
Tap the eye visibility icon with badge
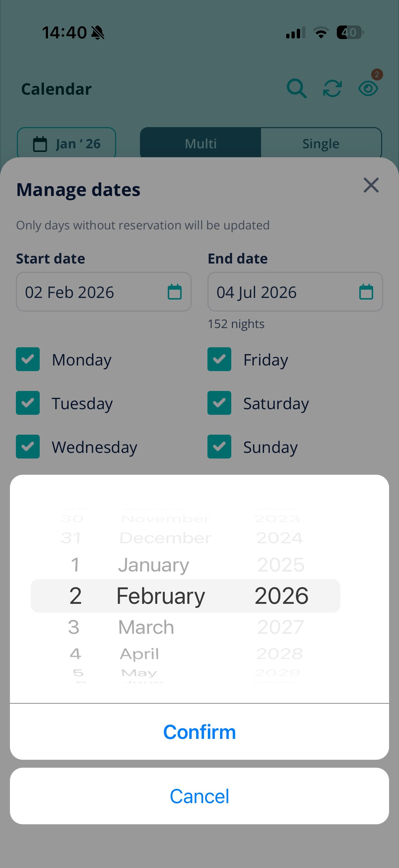point(368,89)
